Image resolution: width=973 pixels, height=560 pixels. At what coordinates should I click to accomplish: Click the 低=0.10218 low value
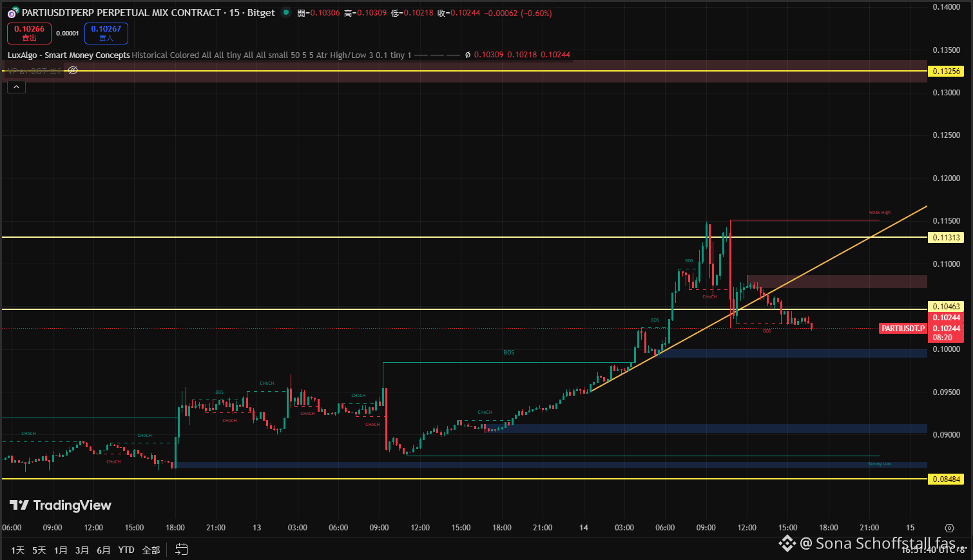[412, 13]
